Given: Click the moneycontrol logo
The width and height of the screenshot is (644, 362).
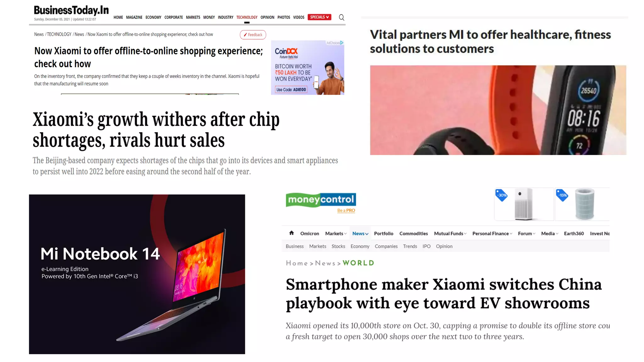Looking at the screenshot, I should (321, 200).
